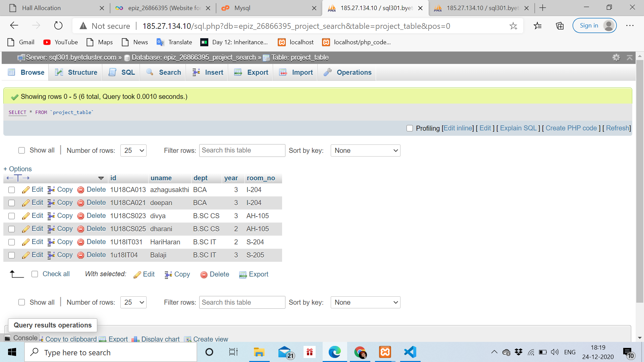Screen dimensions: 644x362
Task: Click the pencil Edit icon for azhagusakthi row
Action: click(x=26, y=190)
